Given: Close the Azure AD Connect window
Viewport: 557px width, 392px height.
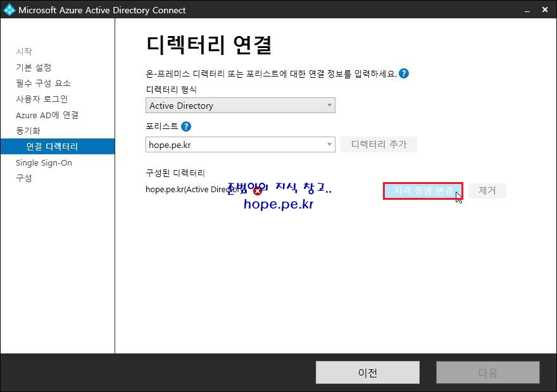Looking at the screenshot, I should pos(545,9).
